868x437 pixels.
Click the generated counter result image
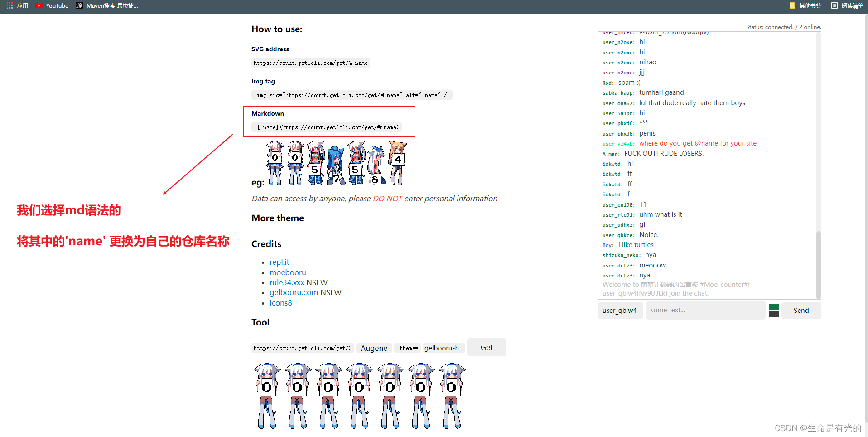click(359, 396)
